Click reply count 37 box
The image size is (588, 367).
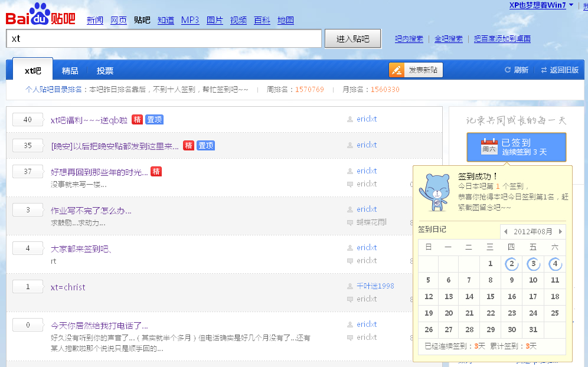tap(27, 172)
